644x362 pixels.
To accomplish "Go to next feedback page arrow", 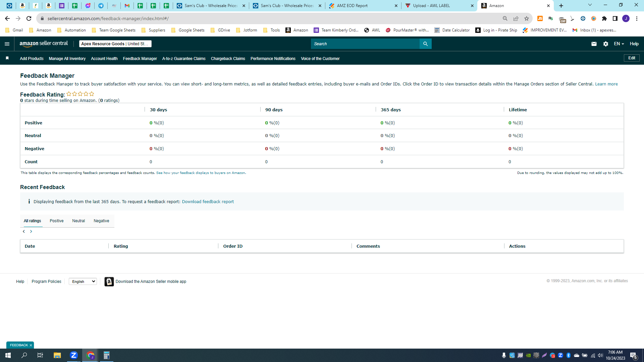I will 31,231.
